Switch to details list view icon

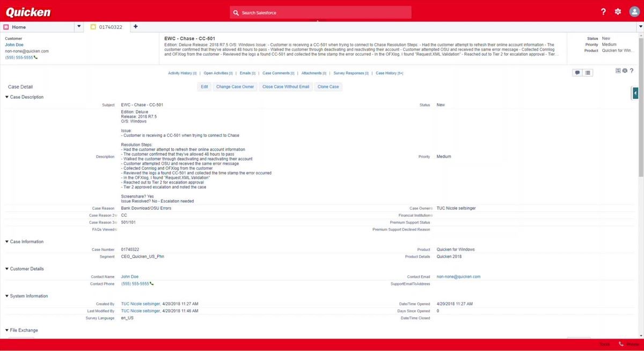coord(588,73)
